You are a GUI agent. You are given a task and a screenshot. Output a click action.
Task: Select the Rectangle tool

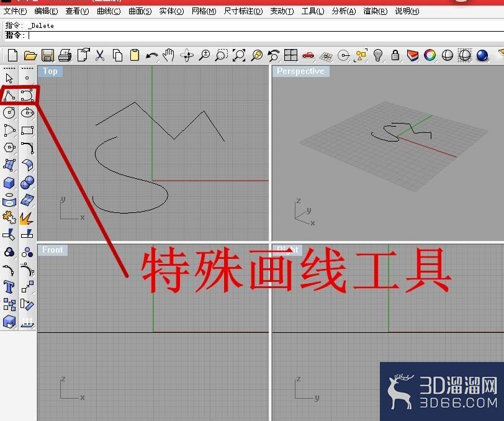(27, 130)
